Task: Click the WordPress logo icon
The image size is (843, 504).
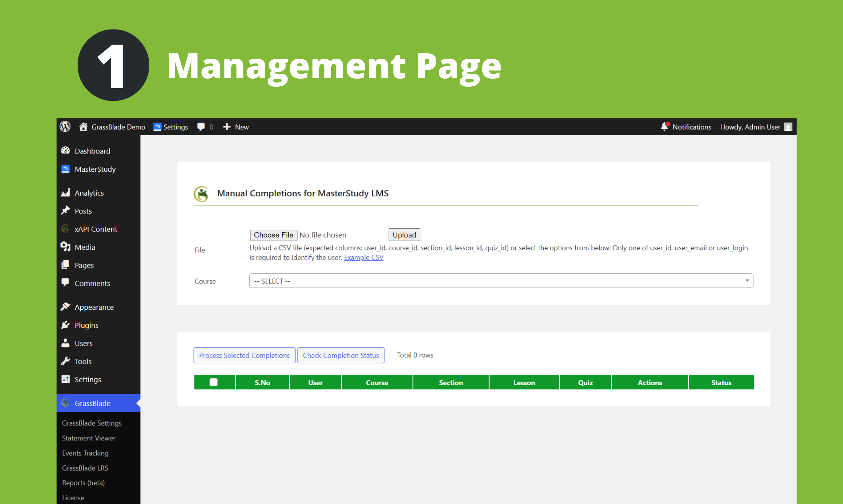Action: point(65,127)
